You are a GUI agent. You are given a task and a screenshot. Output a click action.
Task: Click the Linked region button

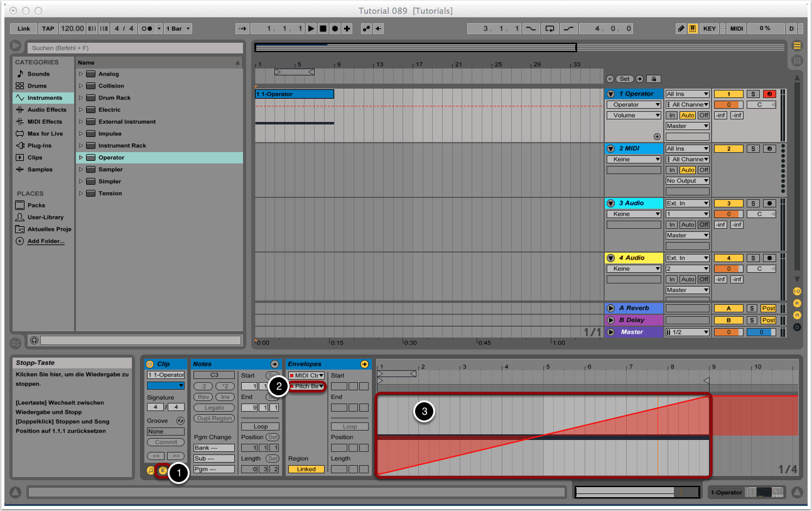tap(306, 470)
